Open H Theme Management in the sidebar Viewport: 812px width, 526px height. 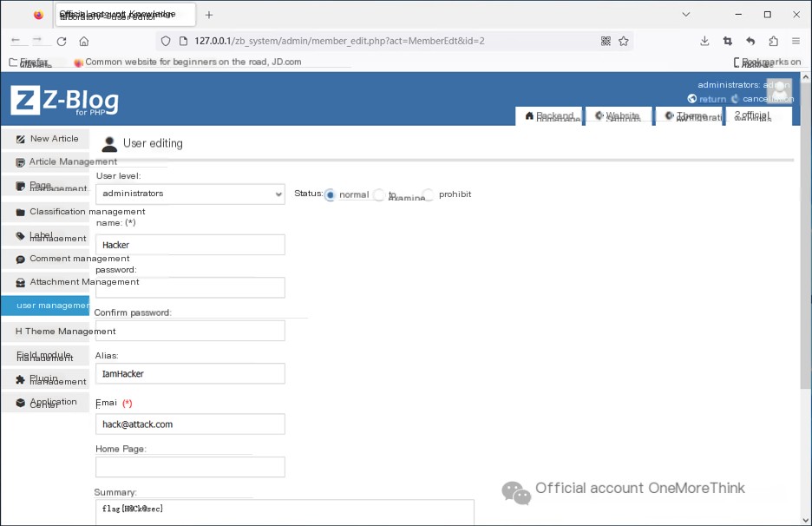[x=45, y=332]
